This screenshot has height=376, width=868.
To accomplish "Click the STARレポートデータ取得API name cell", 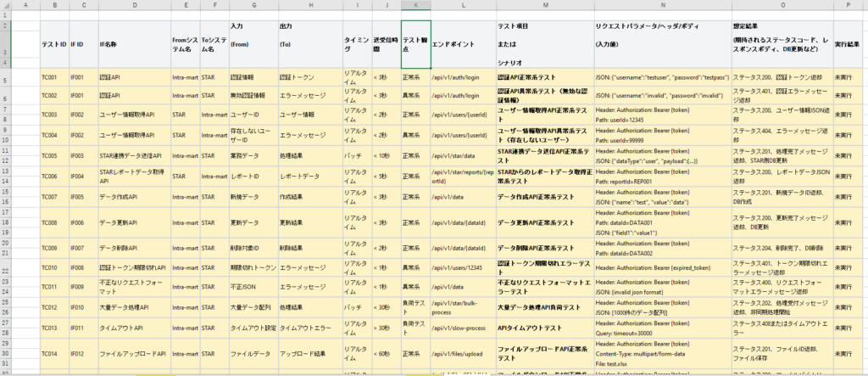I will click(x=135, y=177).
